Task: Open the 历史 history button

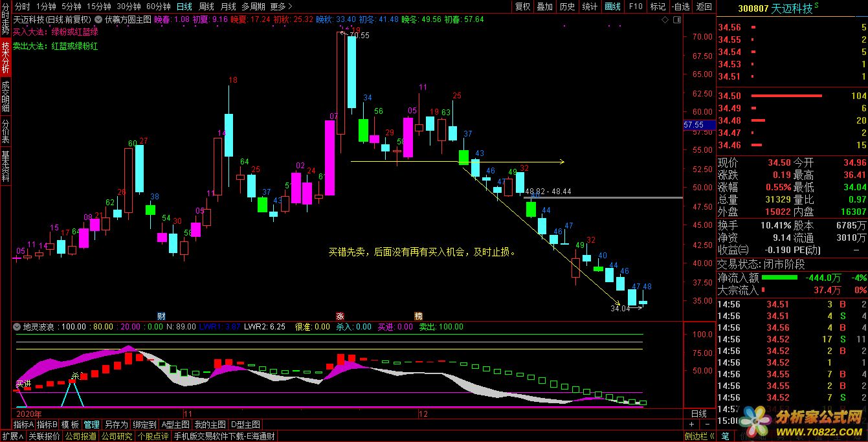Action: (x=567, y=6)
